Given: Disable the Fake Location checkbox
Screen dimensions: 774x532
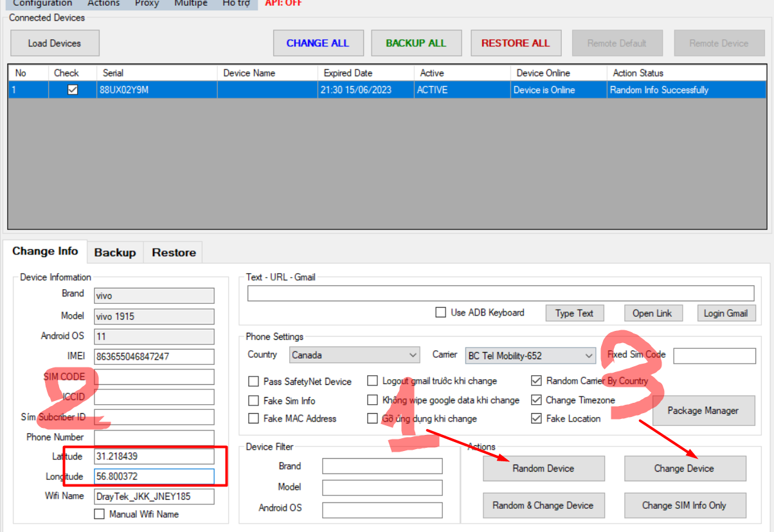Looking at the screenshot, I should [x=536, y=418].
